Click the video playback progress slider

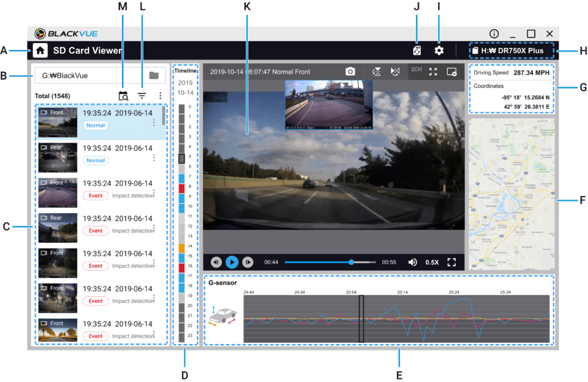coord(330,262)
